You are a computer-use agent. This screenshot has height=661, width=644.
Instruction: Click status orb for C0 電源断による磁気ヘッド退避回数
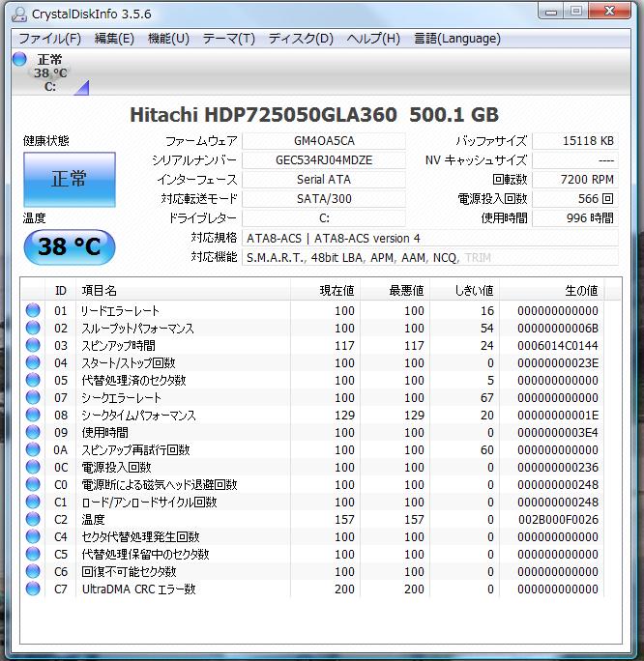click(x=33, y=484)
